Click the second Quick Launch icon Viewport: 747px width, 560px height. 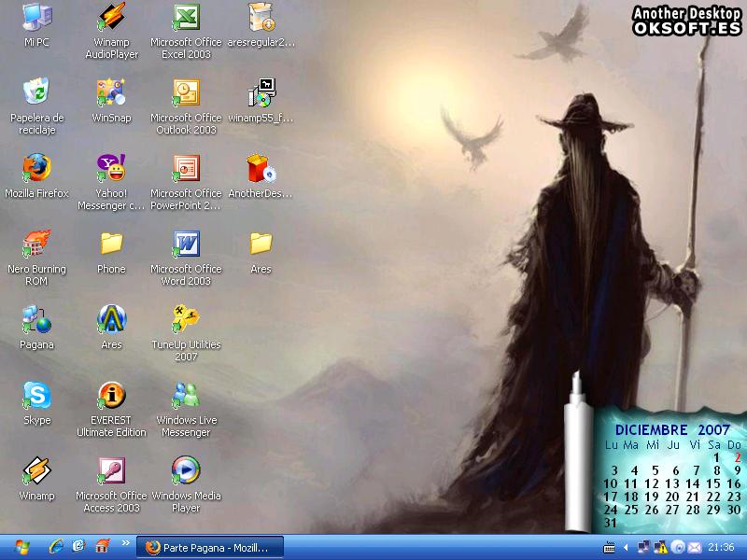(x=78, y=546)
